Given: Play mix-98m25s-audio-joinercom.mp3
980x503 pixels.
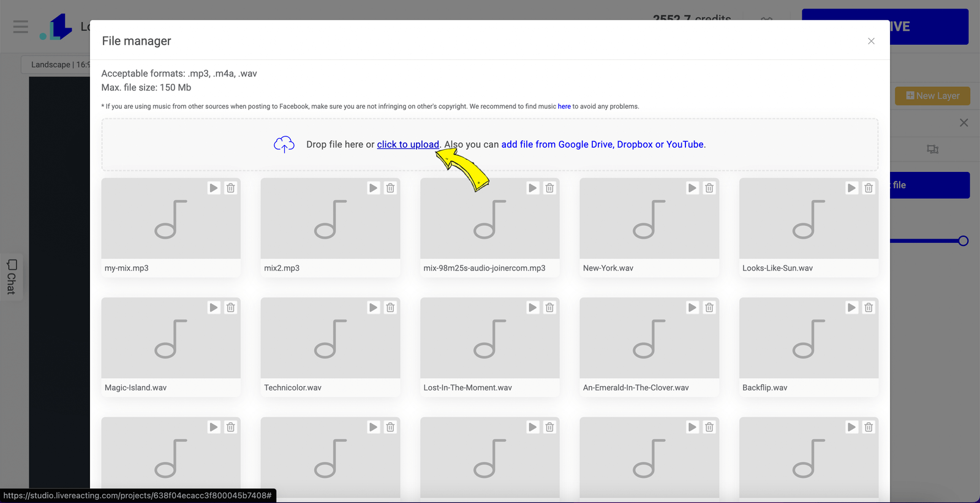Looking at the screenshot, I should pyautogui.click(x=533, y=188).
